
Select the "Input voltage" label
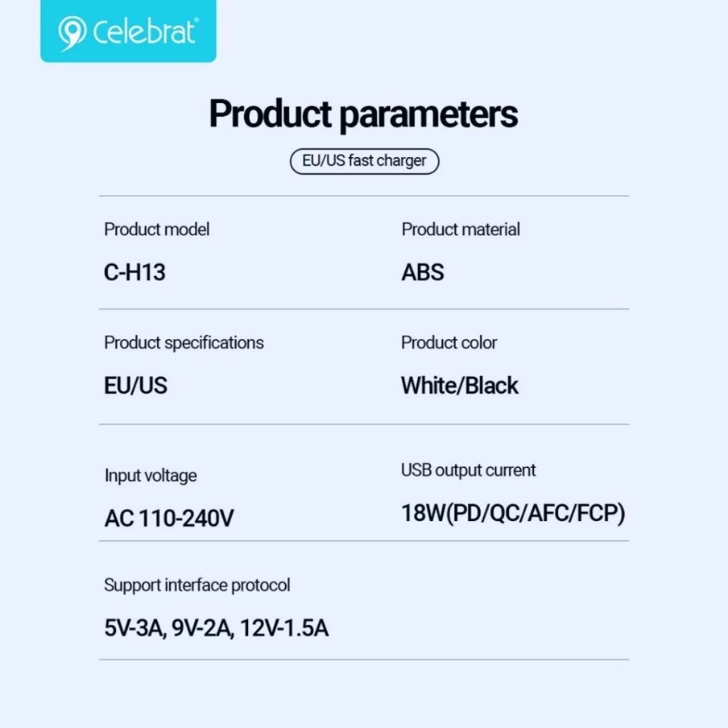(x=150, y=476)
